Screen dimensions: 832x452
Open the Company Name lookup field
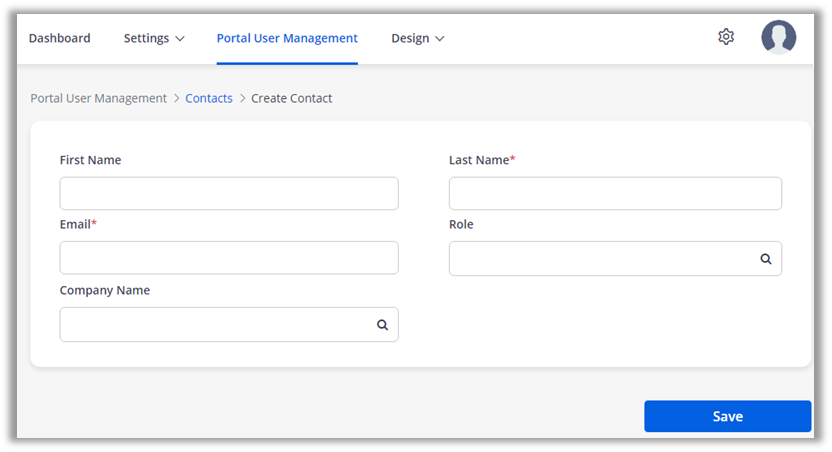pyautogui.click(x=215, y=325)
